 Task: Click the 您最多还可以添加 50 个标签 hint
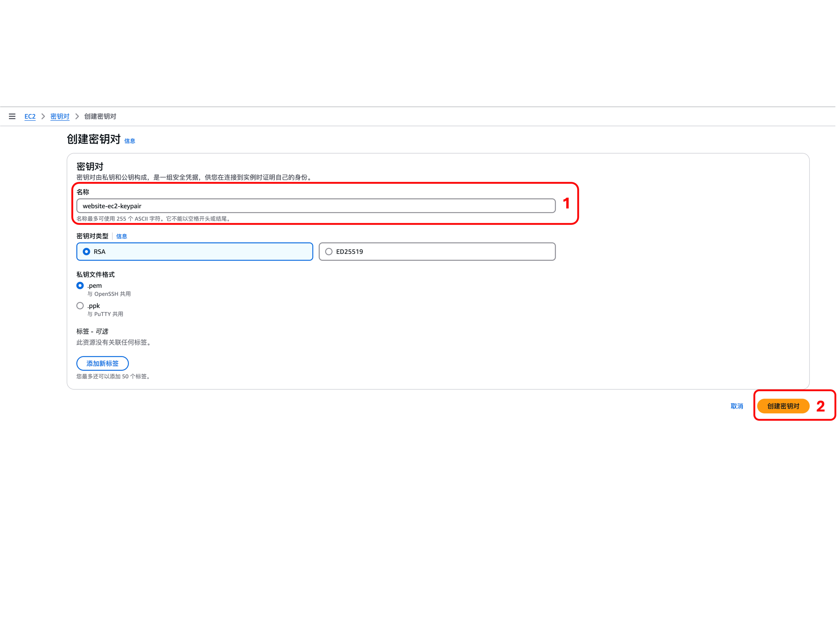click(114, 376)
